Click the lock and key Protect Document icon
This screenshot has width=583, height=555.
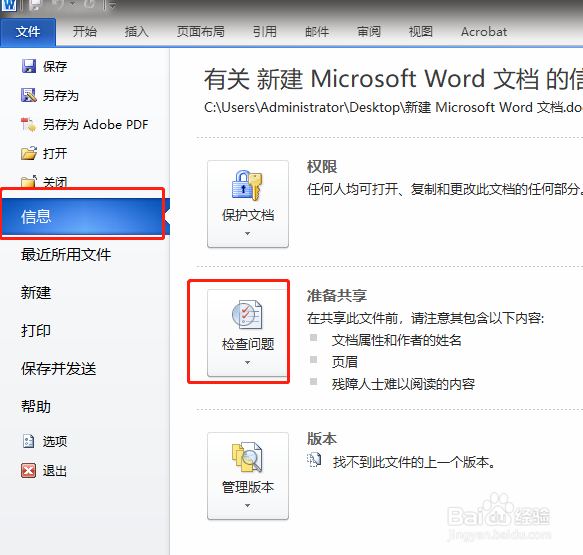tap(247, 185)
